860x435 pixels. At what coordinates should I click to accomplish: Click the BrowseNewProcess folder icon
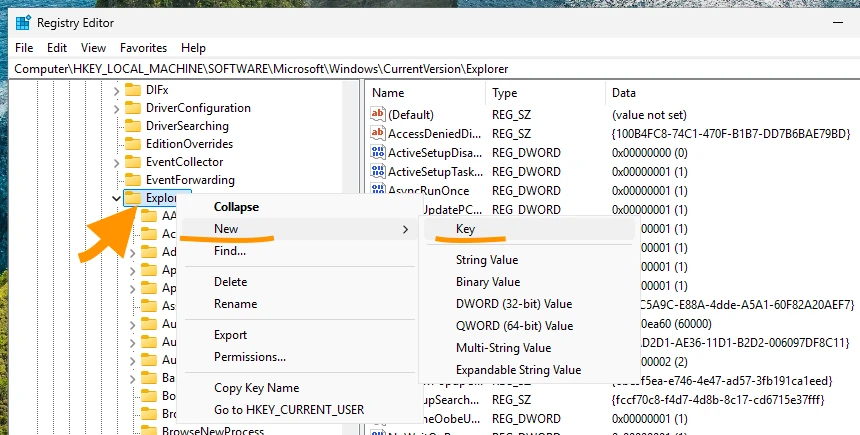tap(149, 430)
